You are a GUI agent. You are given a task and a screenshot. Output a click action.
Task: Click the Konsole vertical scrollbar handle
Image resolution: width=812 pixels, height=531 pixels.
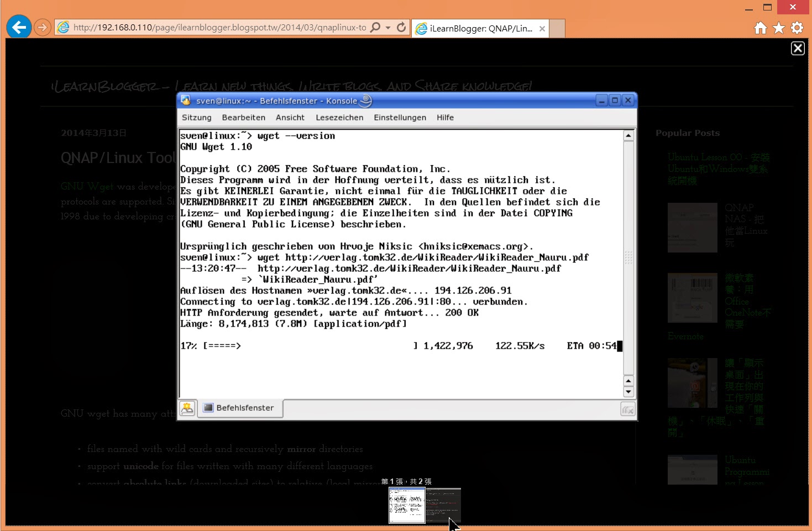(x=628, y=257)
